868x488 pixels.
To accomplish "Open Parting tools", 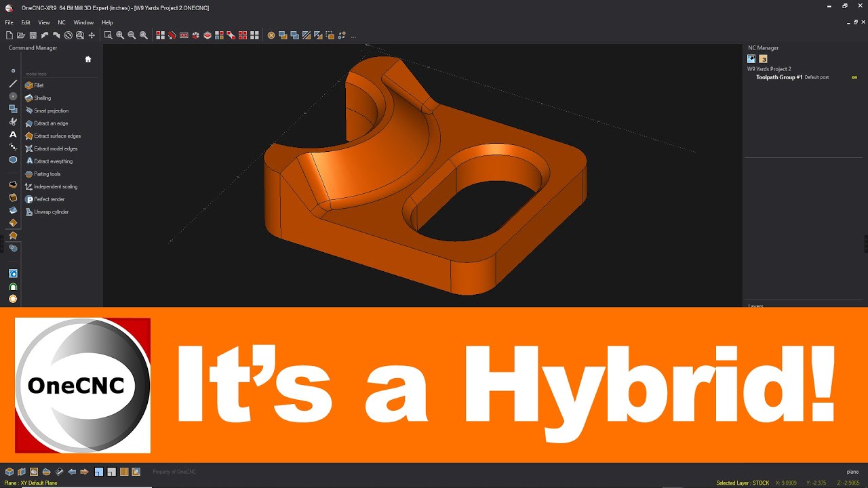I will [x=43, y=174].
